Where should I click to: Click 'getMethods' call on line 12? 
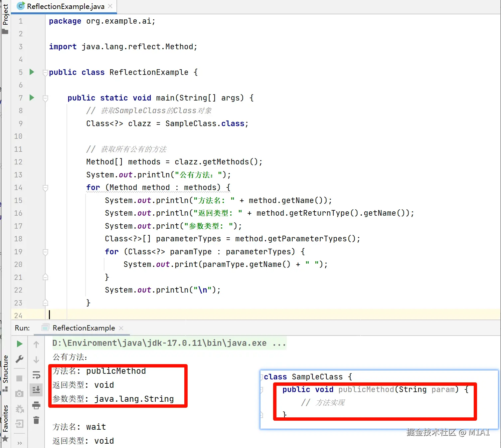point(226,162)
